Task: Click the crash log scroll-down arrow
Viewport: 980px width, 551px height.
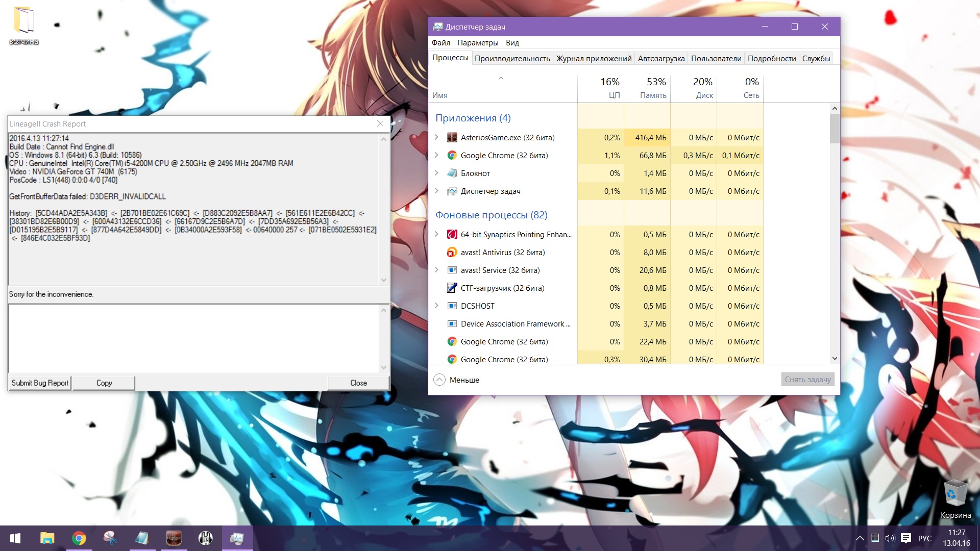Action: coord(384,280)
